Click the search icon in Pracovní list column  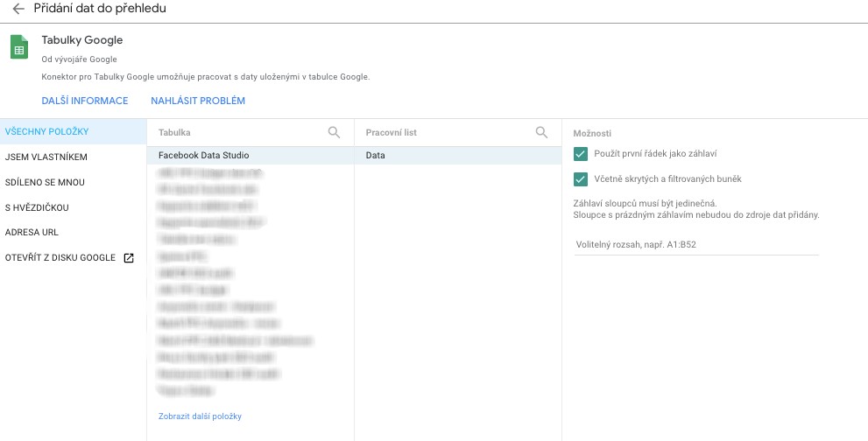(541, 132)
